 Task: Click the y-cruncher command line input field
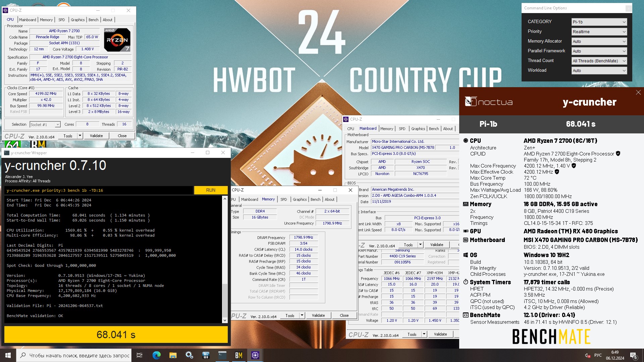tap(99, 190)
